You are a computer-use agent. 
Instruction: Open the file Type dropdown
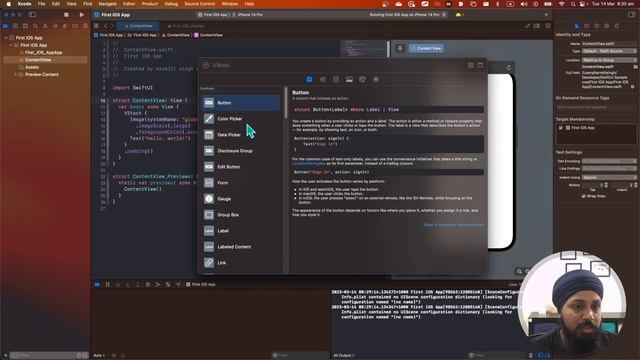(609, 51)
